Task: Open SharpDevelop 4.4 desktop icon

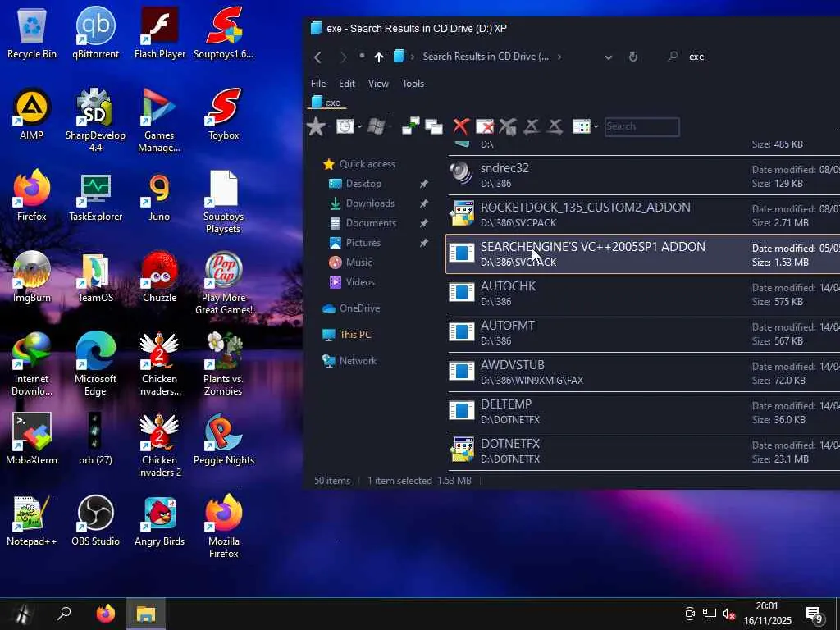Action: [x=95, y=120]
